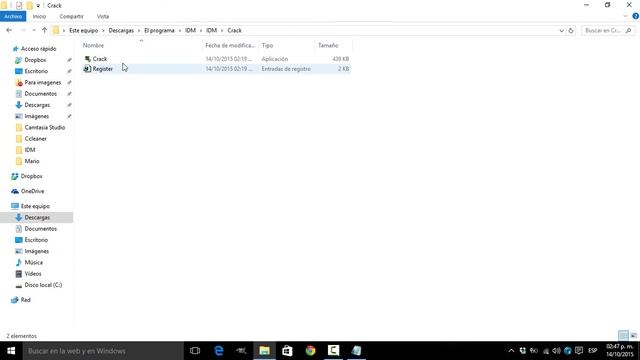This screenshot has width=640, height=360.
Task: Click the taskbar search box
Action: click(x=103, y=351)
